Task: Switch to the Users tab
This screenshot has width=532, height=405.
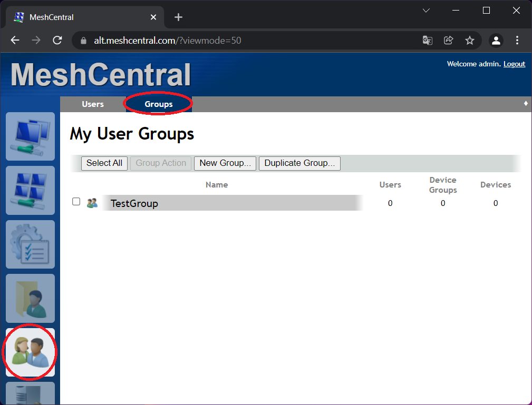Action: pyautogui.click(x=92, y=104)
